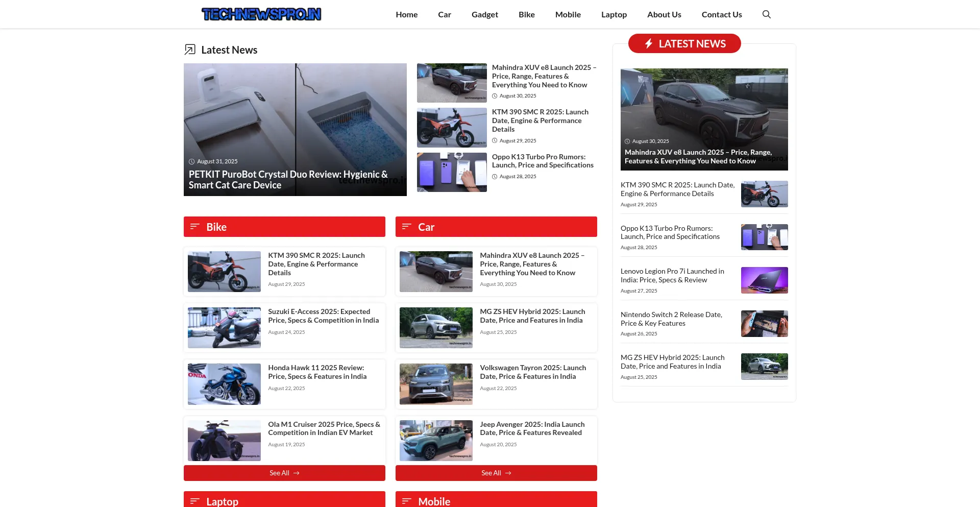Viewport: 980px width, 507px height.
Task: Open MG ZS HEV Hybrid article in Car section
Action: coord(532,316)
